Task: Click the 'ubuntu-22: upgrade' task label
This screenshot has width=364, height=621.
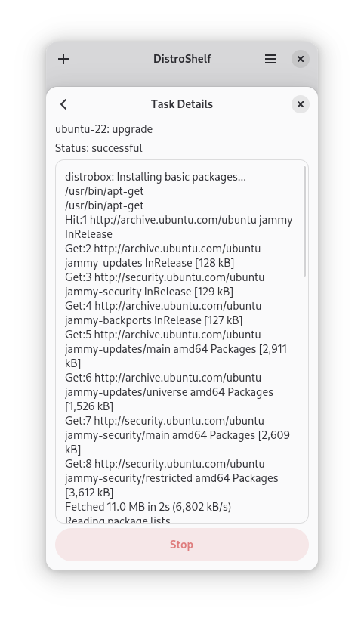Action: 103,129
